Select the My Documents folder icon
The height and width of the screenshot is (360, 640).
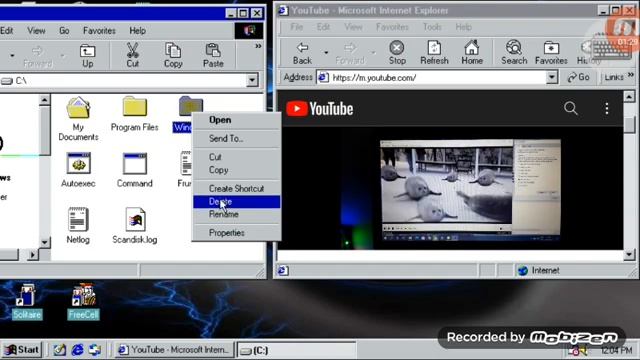click(x=78, y=119)
